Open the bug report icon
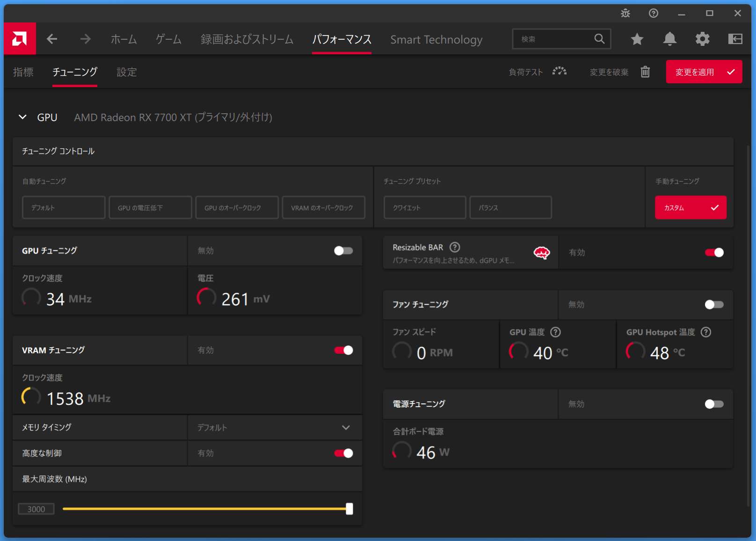The width and height of the screenshot is (756, 541). pos(625,13)
